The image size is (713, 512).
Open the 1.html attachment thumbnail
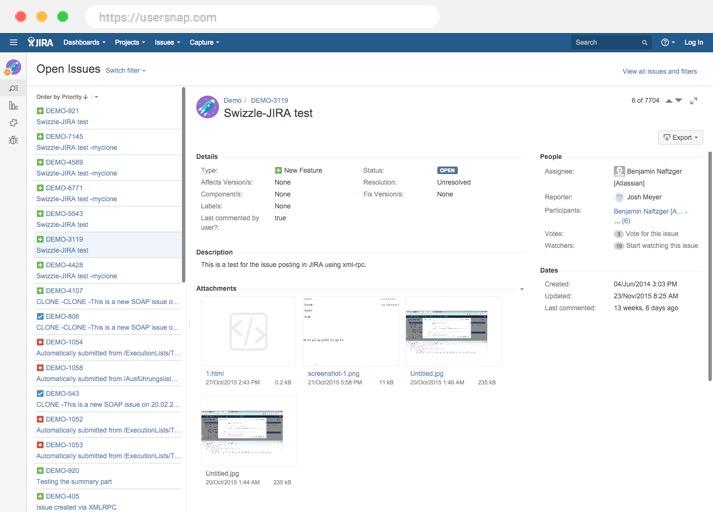coord(248,331)
